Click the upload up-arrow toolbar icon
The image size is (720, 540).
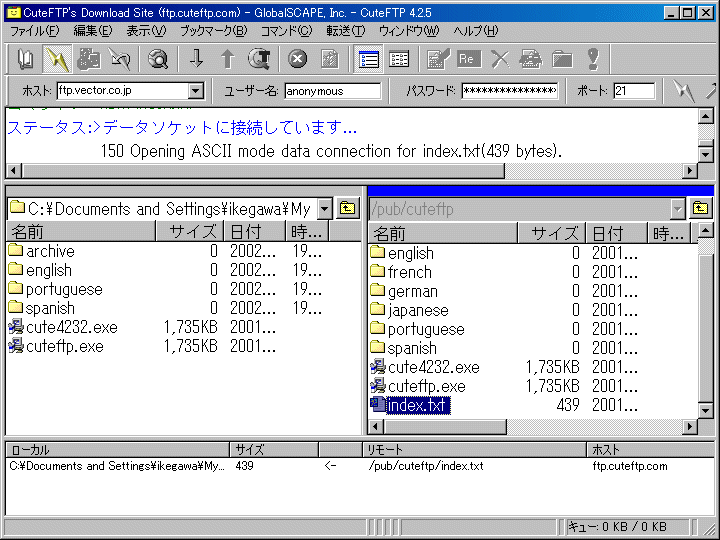(x=227, y=59)
